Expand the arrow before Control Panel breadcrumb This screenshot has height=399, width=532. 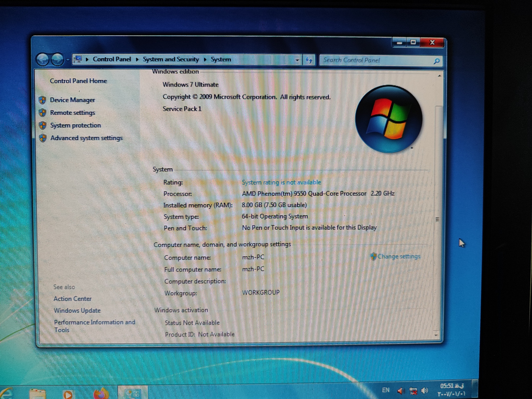87,59
